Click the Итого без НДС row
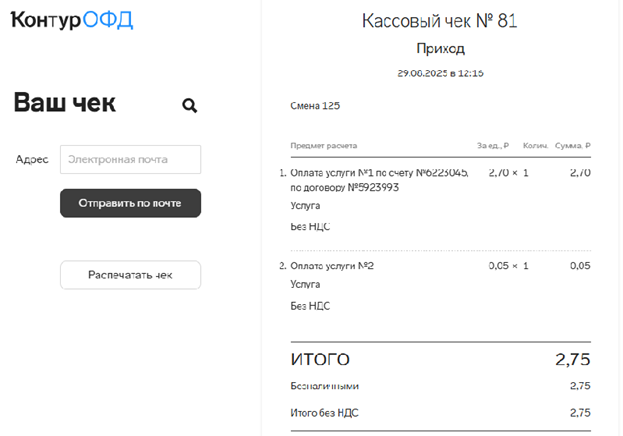623x436 pixels. (x=440, y=413)
